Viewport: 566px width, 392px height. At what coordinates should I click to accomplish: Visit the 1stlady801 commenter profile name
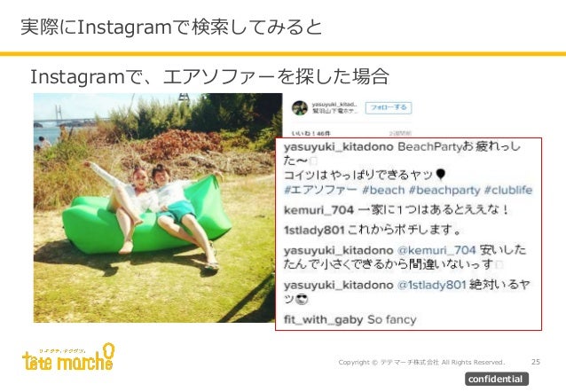tap(314, 230)
